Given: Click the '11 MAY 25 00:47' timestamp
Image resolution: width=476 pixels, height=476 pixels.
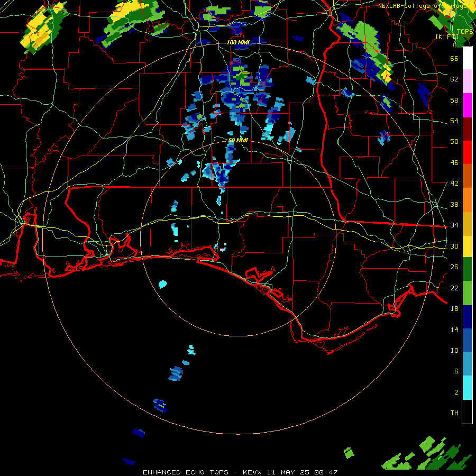Looking at the screenshot, I should coord(303,472).
